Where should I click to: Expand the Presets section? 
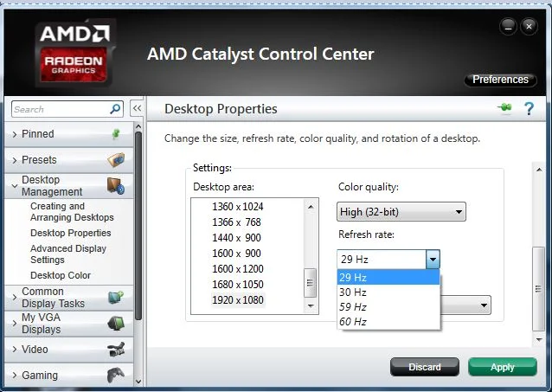pyautogui.click(x=15, y=160)
